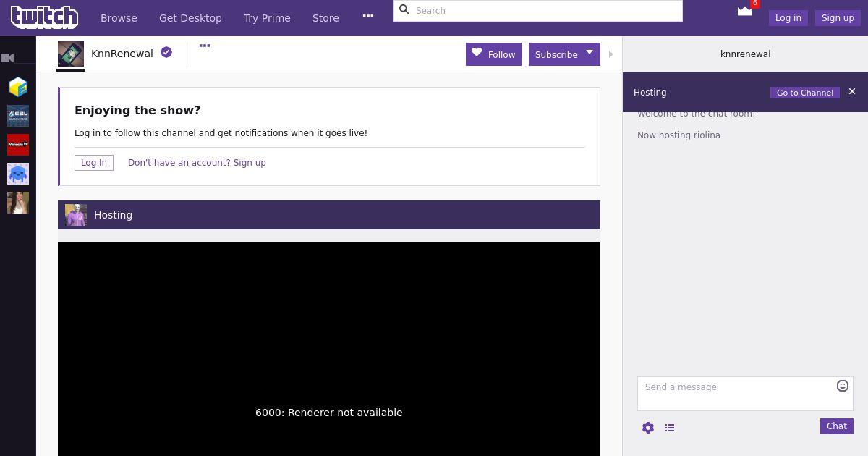Go to the Store page
Screen dimensions: 868x456
325,18
